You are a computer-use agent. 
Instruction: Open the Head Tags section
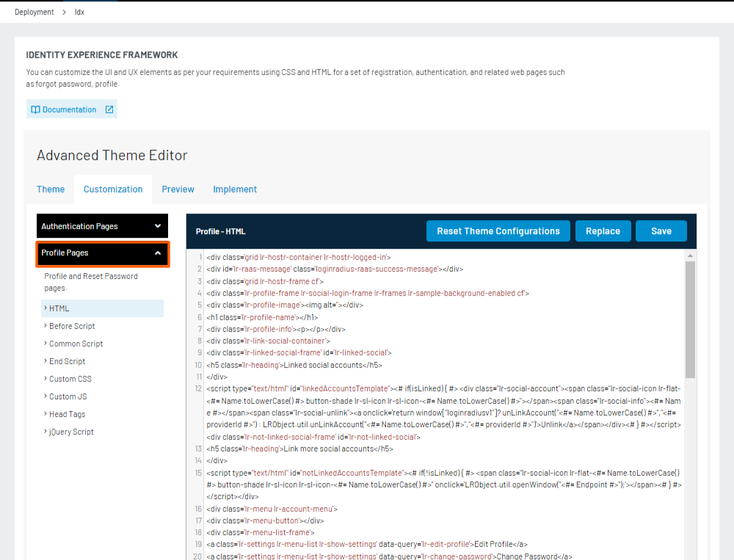[68, 413]
